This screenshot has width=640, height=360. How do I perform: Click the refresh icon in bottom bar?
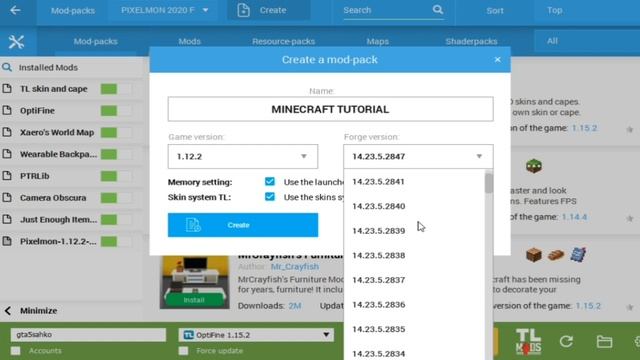566,341
